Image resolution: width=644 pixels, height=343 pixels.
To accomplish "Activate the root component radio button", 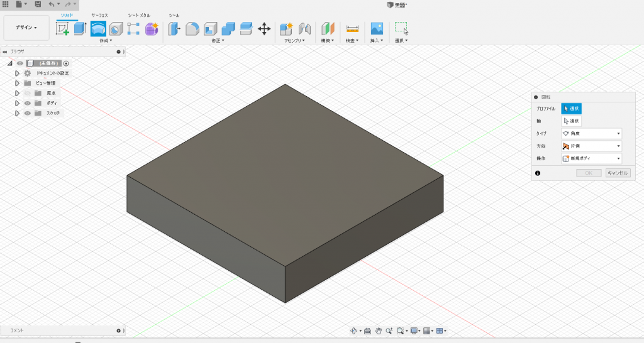I will [x=66, y=63].
